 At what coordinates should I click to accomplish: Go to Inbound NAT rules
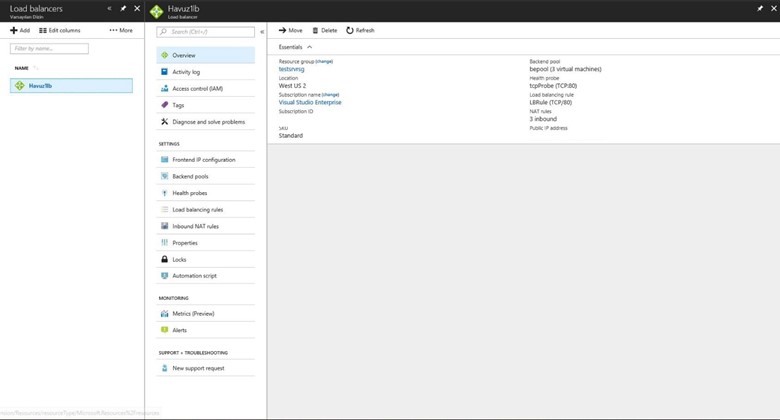coord(195,226)
